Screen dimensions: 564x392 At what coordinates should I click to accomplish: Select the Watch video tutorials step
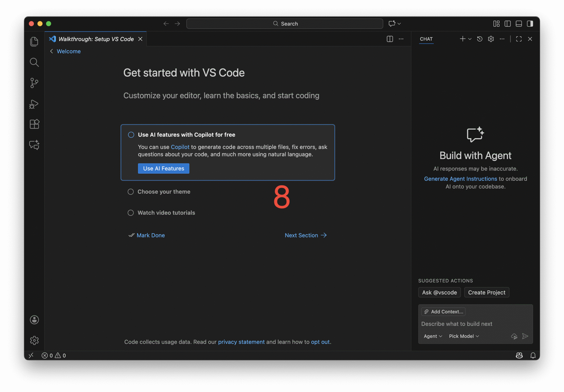130,213
